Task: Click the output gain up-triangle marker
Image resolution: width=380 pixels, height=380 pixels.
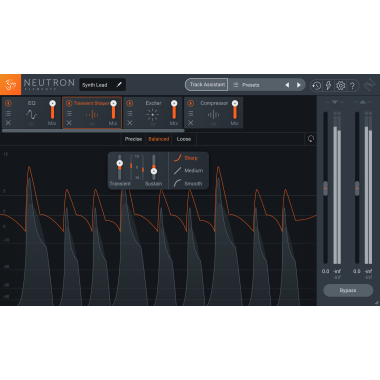Action: (x=363, y=102)
